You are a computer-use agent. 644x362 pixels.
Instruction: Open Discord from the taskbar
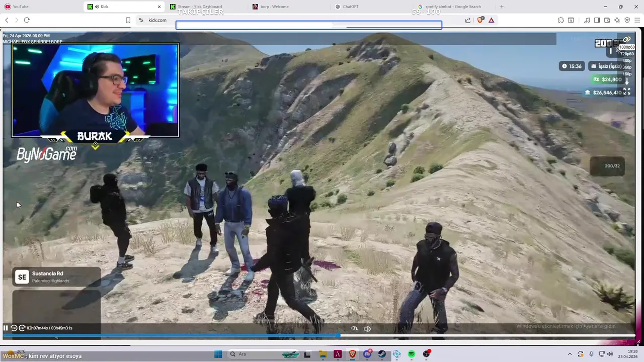(367, 354)
